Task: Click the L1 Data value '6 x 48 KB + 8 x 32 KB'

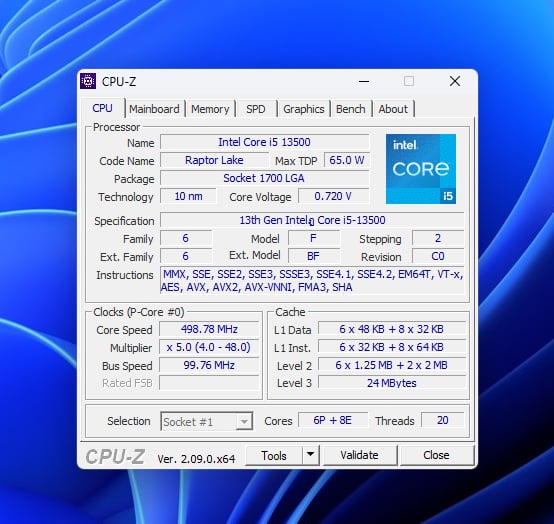Action: tap(391, 329)
